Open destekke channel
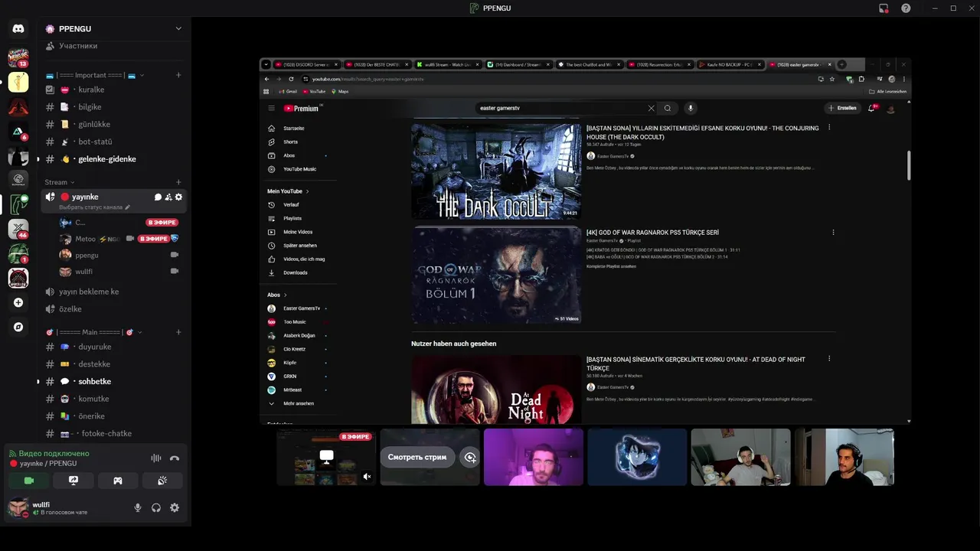 click(x=114, y=364)
